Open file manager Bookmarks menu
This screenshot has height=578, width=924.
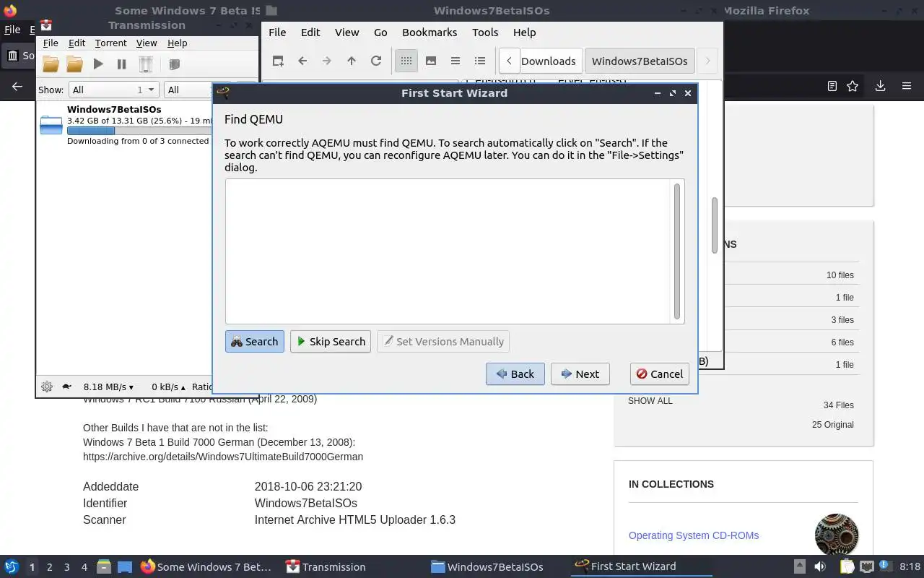[430, 33]
